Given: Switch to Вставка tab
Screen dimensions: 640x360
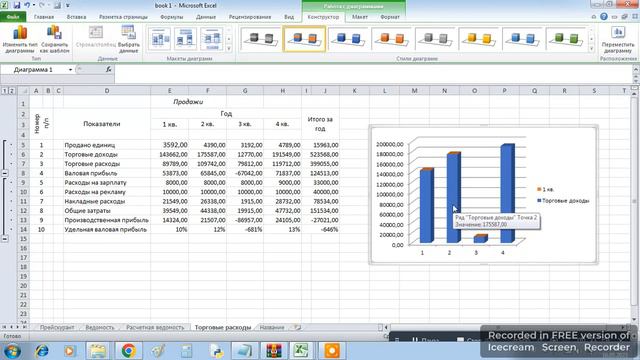Looking at the screenshot, I should pyautogui.click(x=76, y=17).
